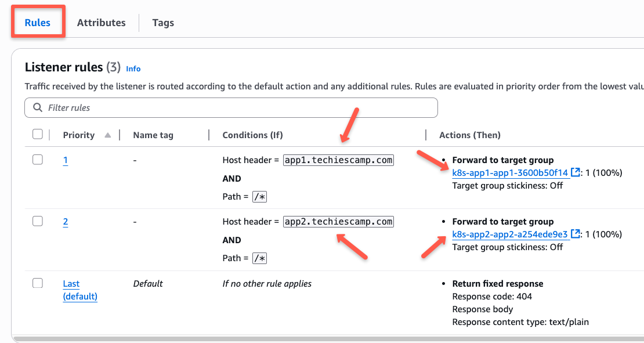Screen dimensions: 644x343
Task: Click the Path /* badge in rule 2
Action: click(x=259, y=258)
